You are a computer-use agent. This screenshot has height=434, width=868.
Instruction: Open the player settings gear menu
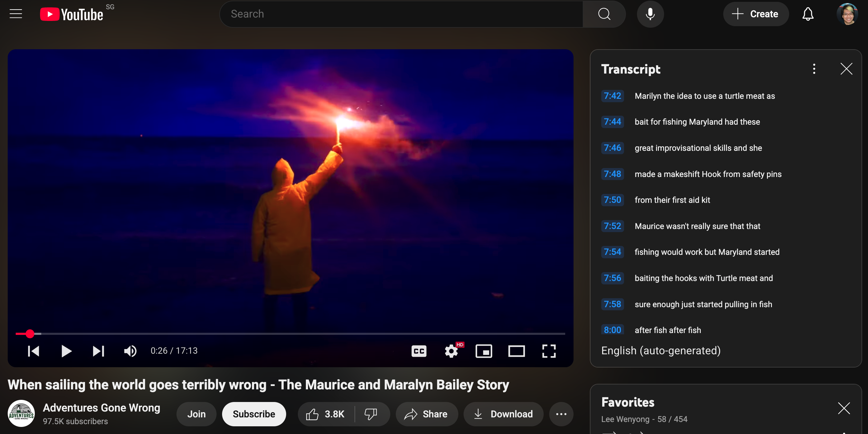pos(451,351)
